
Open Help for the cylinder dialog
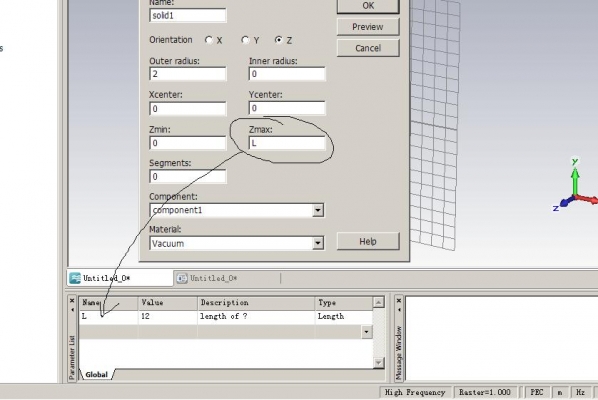click(368, 241)
